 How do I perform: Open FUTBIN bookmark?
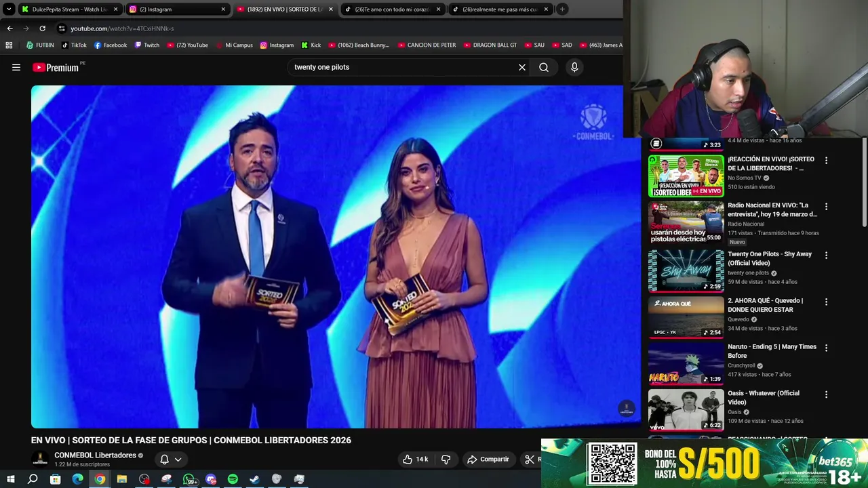pyautogui.click(x=40, y=45)
